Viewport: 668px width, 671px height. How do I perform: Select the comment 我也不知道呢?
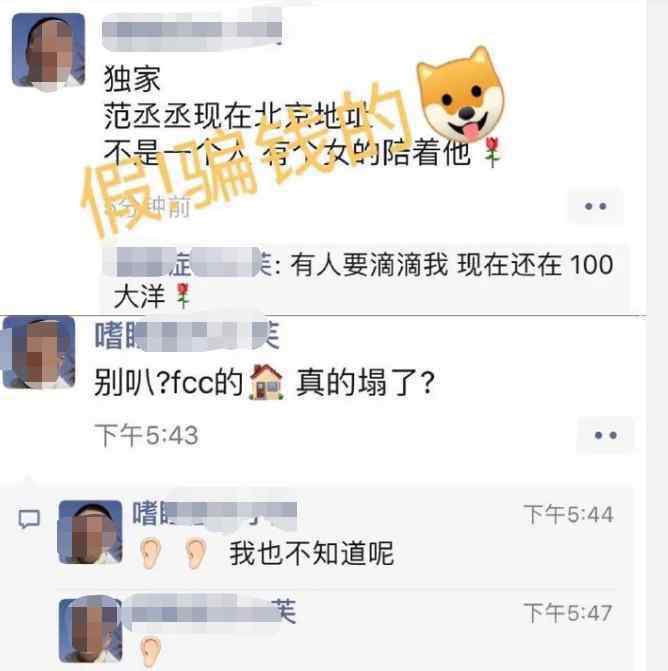[312, 553]
